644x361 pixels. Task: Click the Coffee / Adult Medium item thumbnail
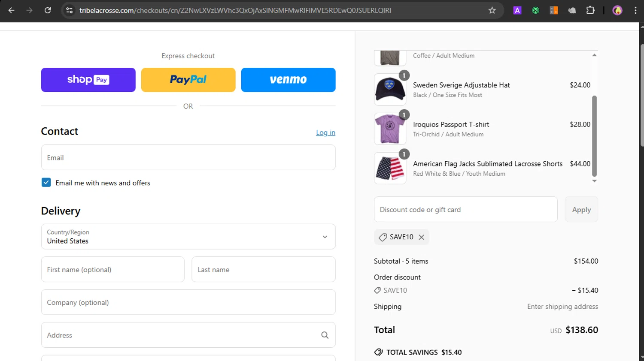tap(390, 58)
